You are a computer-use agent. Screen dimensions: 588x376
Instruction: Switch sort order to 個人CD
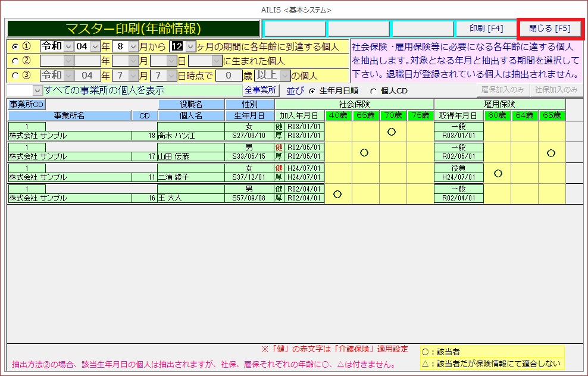click(373, 90)
